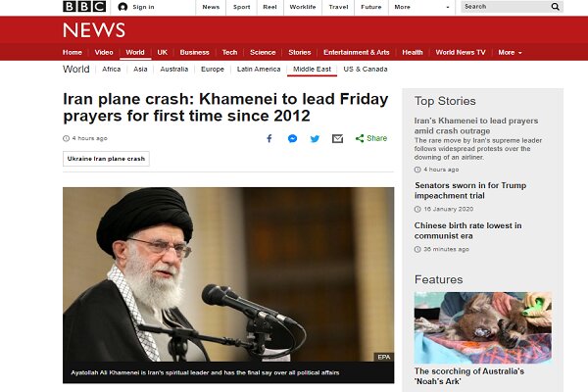Go to Entertainment & Arts section
The width and height of the screenshot is (588, 392).
coord(357,53)
